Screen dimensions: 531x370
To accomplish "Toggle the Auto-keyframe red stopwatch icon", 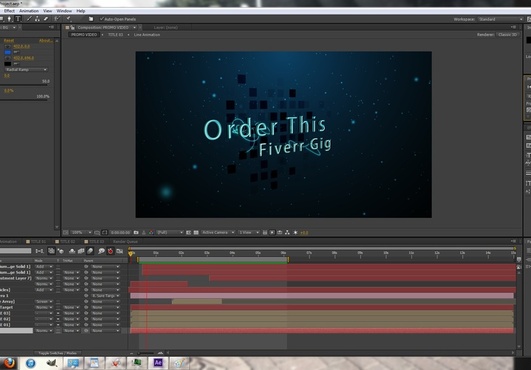I will click(x=110, y=251).
